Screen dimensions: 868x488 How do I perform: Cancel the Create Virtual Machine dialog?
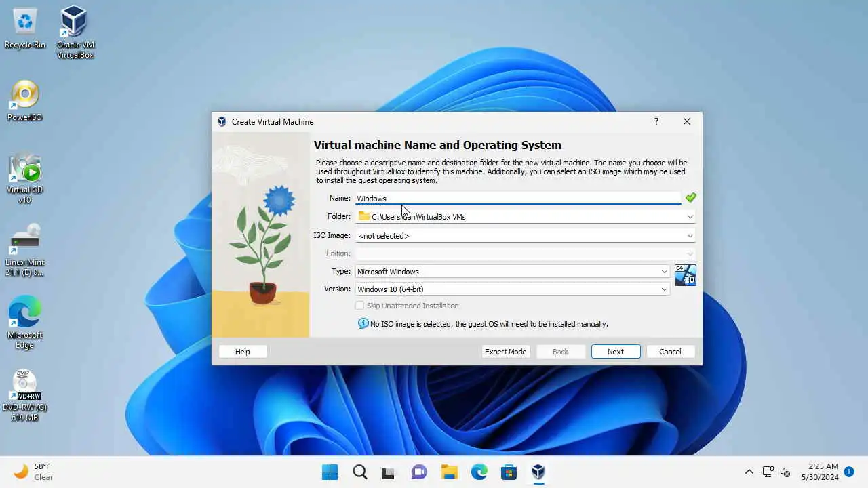[x=670, y=351]
